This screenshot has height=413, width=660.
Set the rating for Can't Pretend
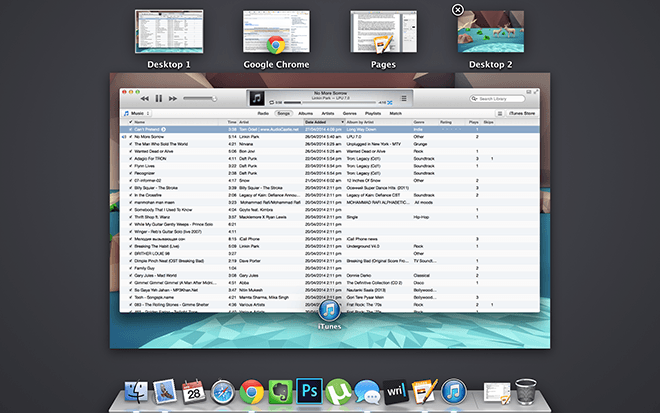451,129
